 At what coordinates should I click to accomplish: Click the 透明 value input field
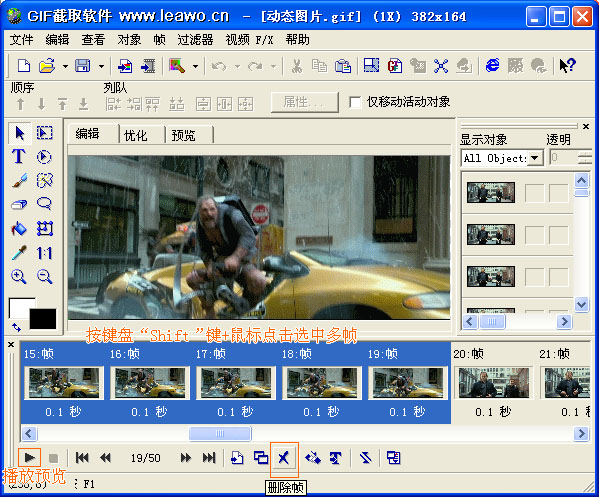[x=564, y=157]
